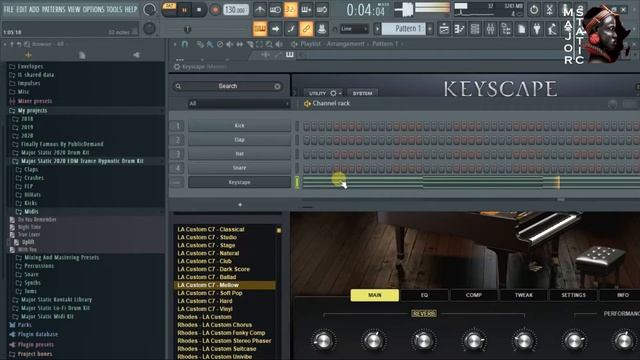Add a channel with the plus button
This screenshot has height=360, width=640.
pos(240,204)
